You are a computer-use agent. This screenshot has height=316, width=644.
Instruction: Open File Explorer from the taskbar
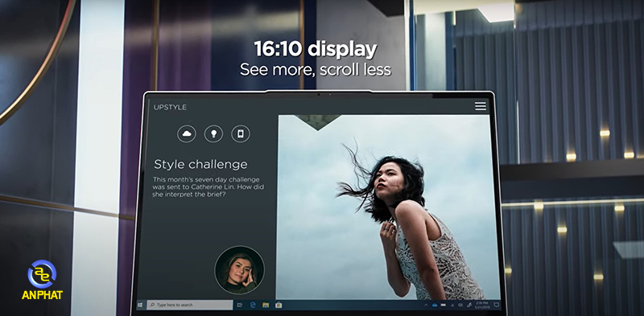click(x=266, y=305)
